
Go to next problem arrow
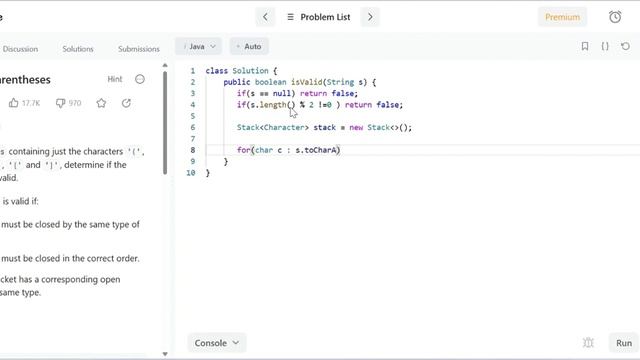click(370, 17)
